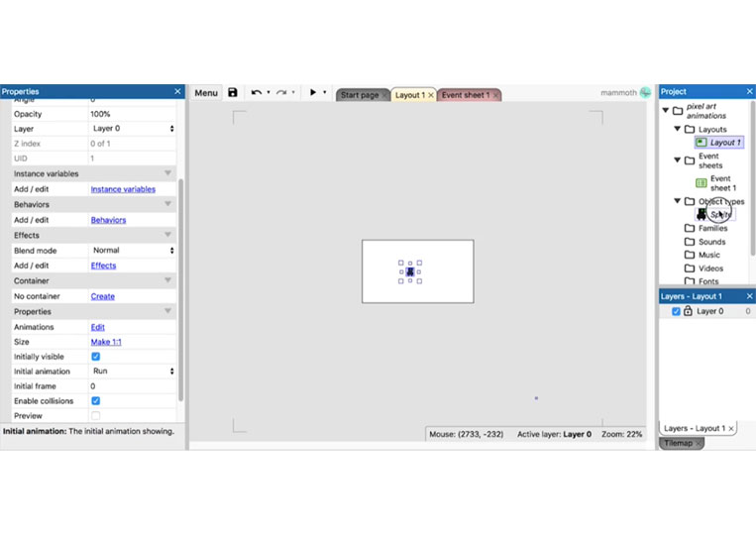The height and width of the screenshot is (536, 756).
Task: Toggle the Layer 0 lock icon
Action: [688, 311]
